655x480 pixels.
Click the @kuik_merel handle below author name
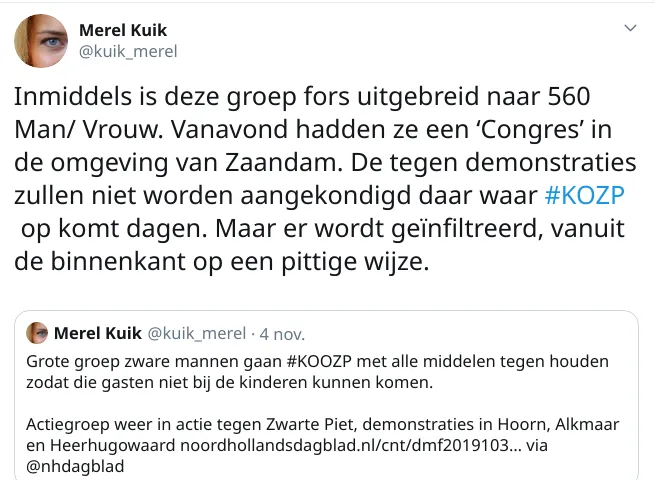pyautogui.click(x=127, y=51)
